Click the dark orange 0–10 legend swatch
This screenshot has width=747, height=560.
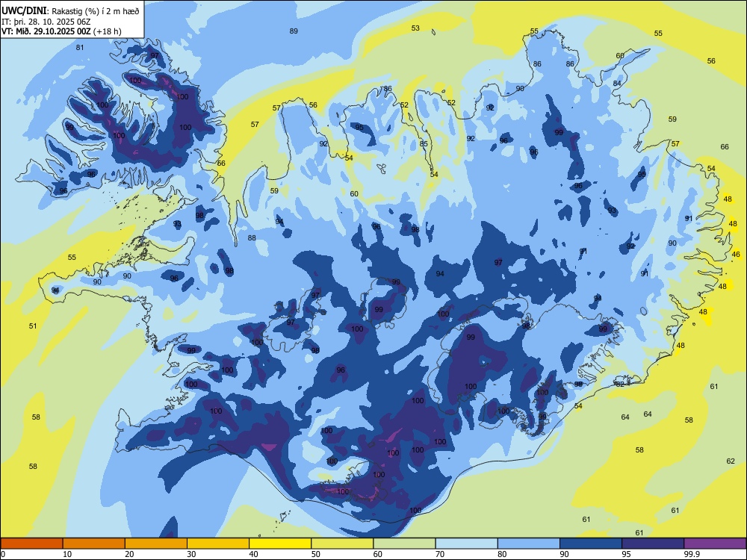point(31,544)
